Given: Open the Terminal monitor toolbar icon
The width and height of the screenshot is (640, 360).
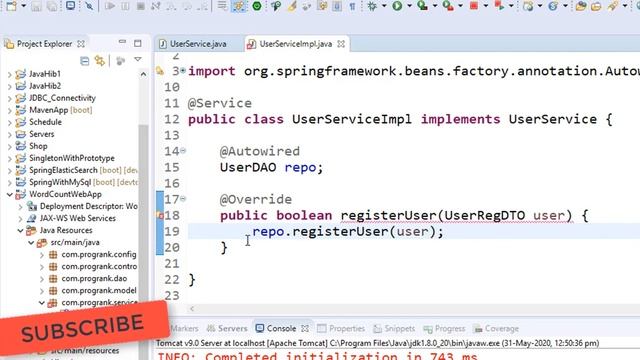Looking at the screenshot, I should (70, 6).
